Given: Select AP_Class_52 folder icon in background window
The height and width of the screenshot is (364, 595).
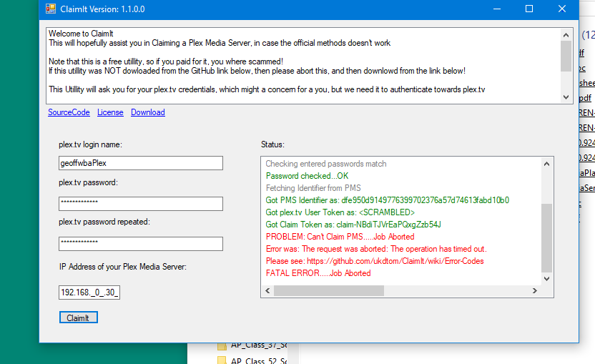Looking at the screenshot, I should (222, 360).
